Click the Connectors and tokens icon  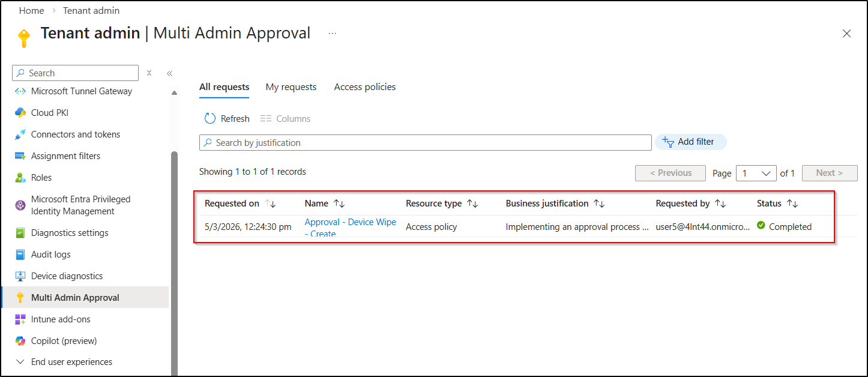tap(20, 134)
